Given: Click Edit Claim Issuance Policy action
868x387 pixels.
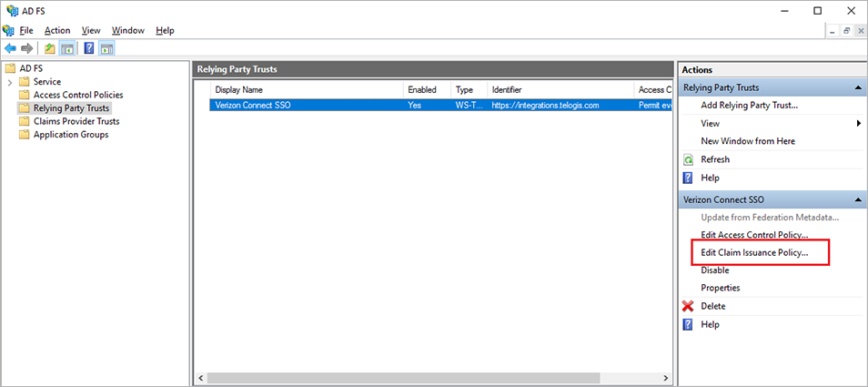Looking at the screenshot, I should tap(754, 253).
